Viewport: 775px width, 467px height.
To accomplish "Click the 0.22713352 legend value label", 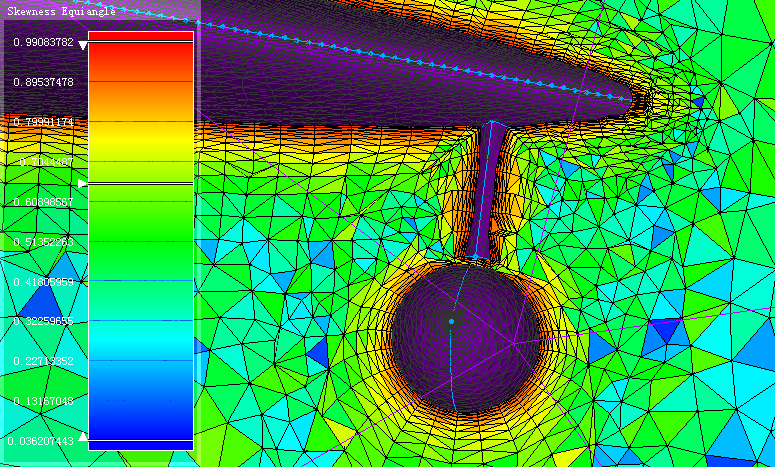I will (x=43, y=361).
